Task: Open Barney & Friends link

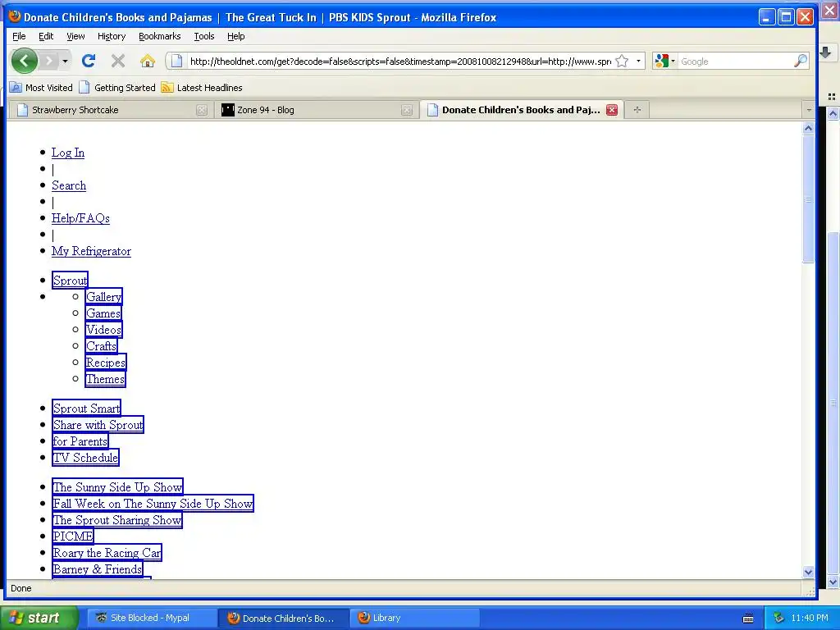Action: [x=98, y=569]
